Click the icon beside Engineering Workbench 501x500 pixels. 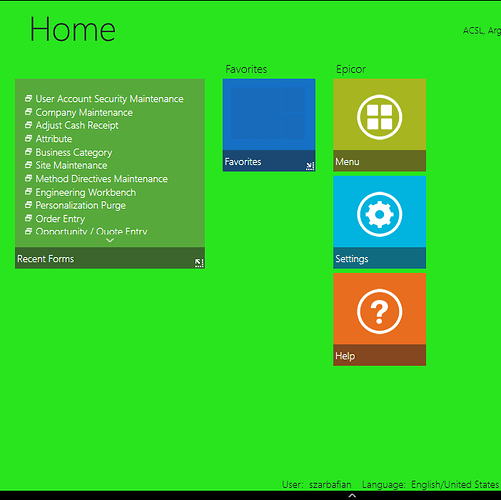(29, 192)
